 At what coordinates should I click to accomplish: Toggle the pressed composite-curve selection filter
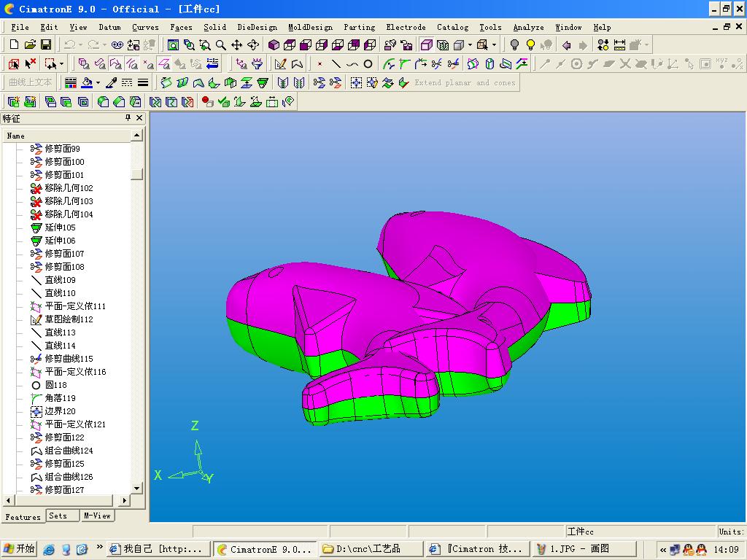click(116, 63)
